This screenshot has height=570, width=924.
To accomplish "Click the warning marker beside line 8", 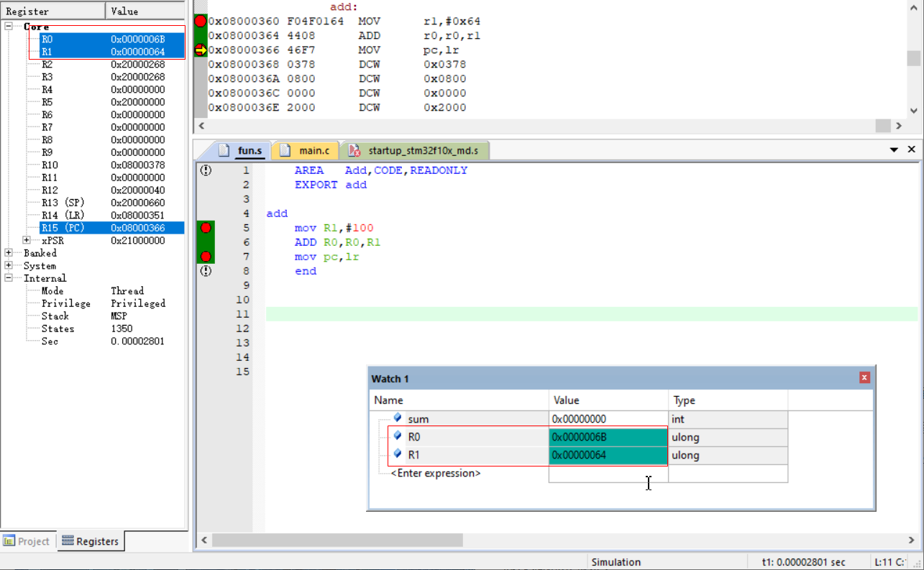I will pyautogui.click(x=206, y=271).
